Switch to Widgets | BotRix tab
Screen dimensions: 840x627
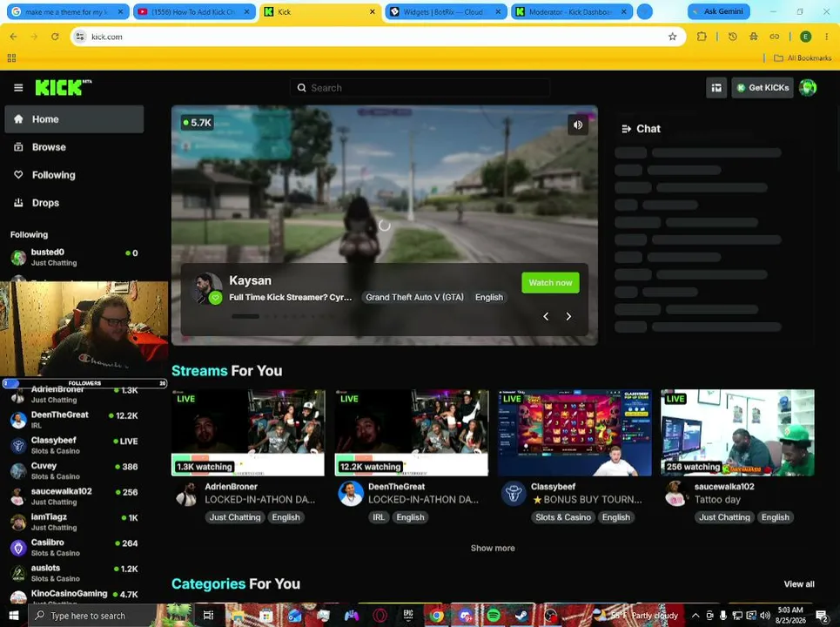tap(440, 12)
